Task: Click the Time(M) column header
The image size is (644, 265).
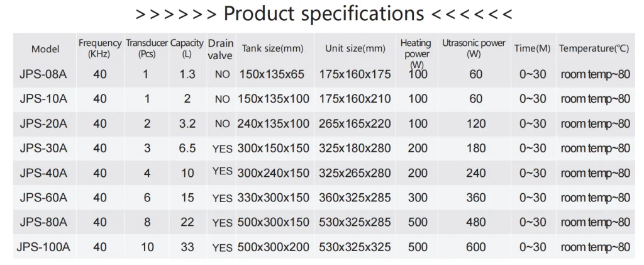Action: pos(532,48)
